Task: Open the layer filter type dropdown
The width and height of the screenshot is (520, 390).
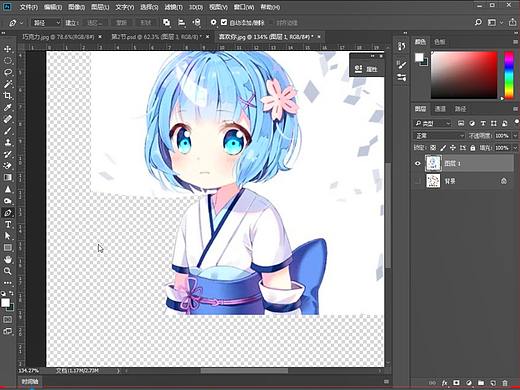Action: [433, 123]
